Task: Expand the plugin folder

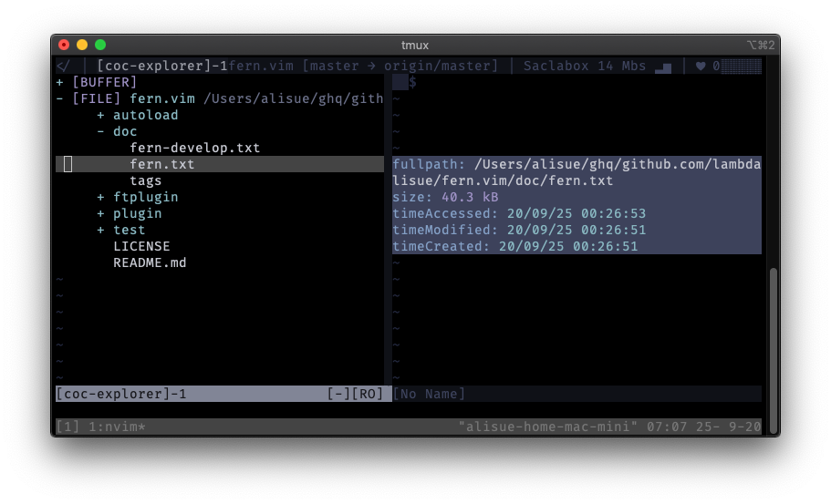Action: [100, 214]
